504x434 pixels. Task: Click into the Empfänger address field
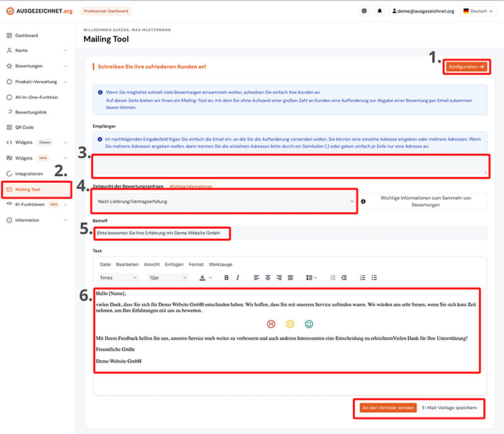pyautogui.click(x=290, y=166)
